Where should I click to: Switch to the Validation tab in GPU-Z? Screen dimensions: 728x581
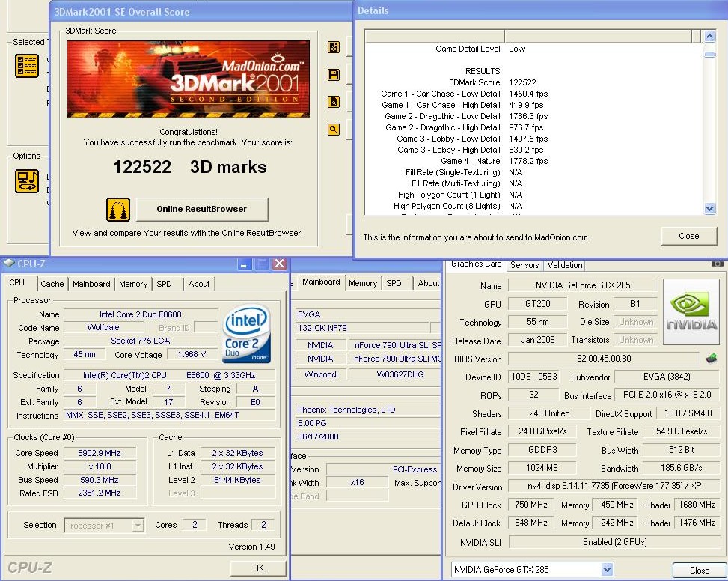(x=565, y=265)
